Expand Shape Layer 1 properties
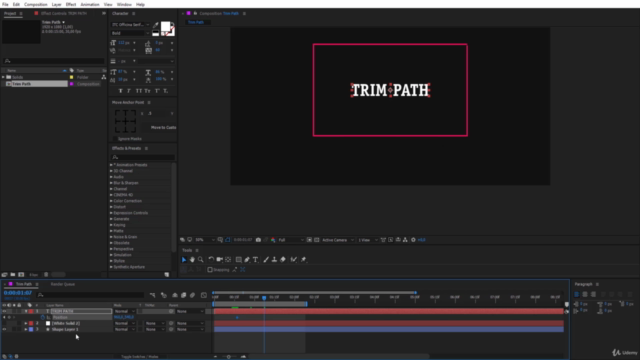Image resolution: width=640 pixels, height=360 pixels. click(x=26, y=329)
